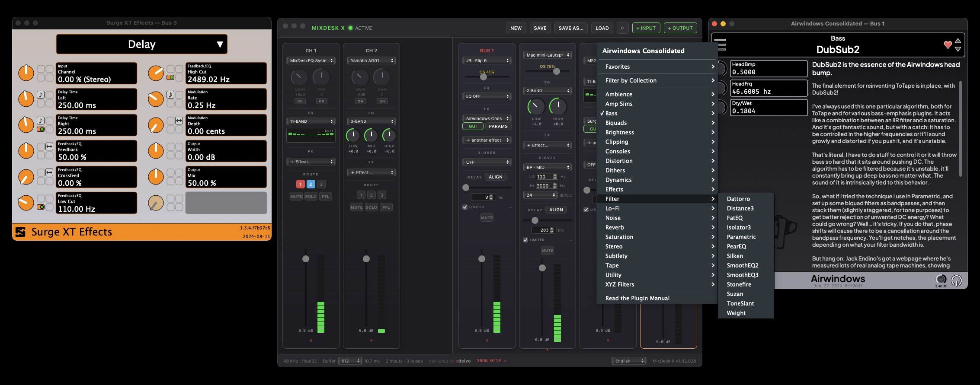The width and height of the screenshot is (980, 385).
Task: Open CH 1 MixDeskEQ Syste input dropdown
Action: [311, 60]
